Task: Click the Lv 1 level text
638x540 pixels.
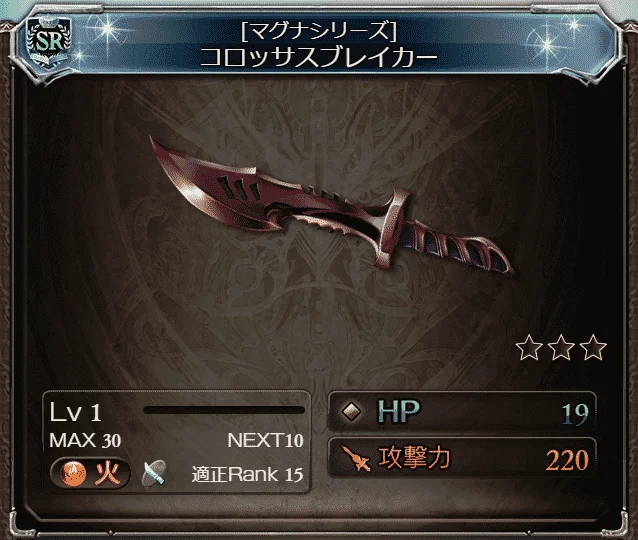Action: tap(75, 413)
